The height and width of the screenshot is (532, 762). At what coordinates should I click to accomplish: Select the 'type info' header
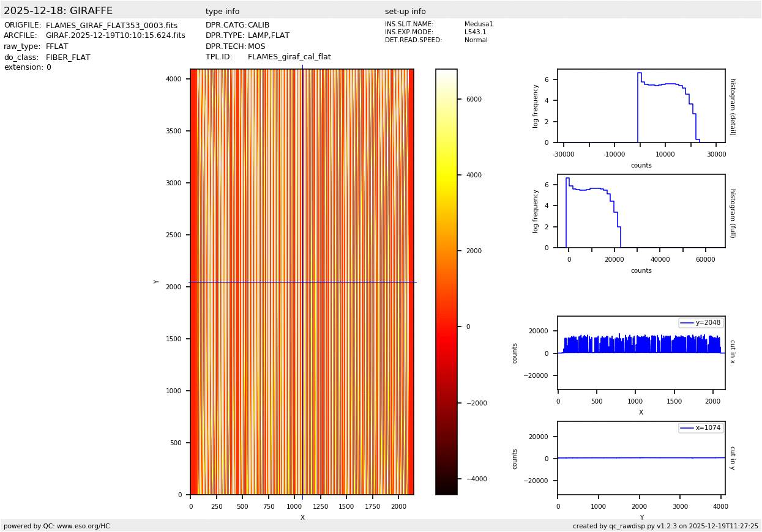click(222, 12)
